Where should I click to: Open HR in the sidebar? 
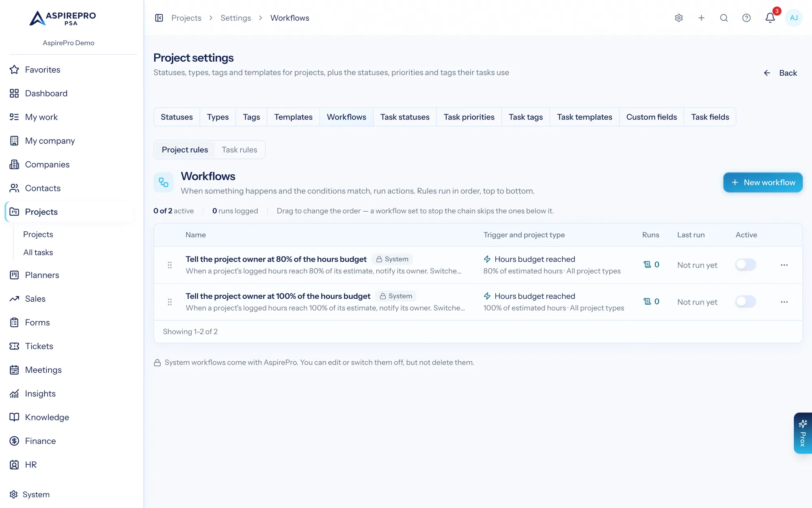pos(69,465)
